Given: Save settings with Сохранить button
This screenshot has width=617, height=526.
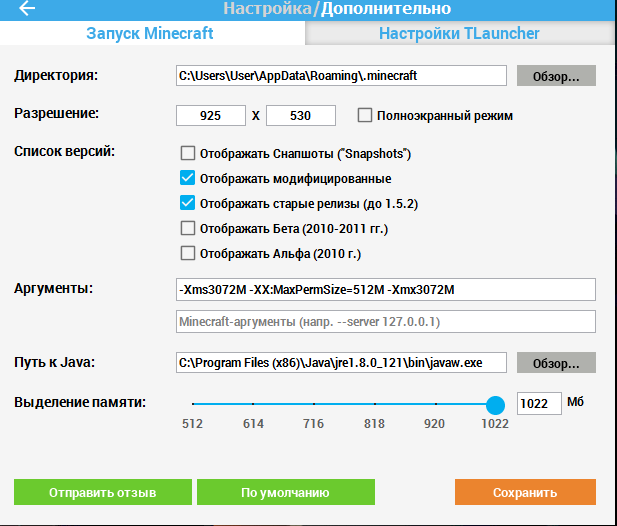Looking at the screenshot, I should [x=525, y=492].
